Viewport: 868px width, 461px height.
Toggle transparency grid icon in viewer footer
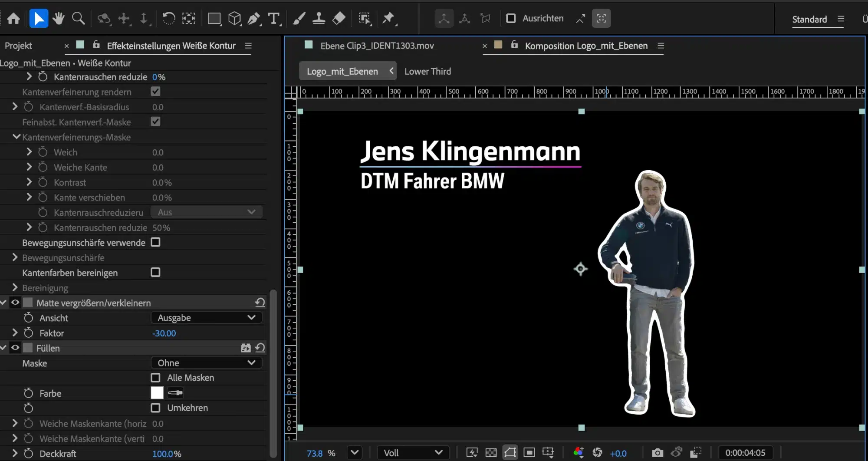(x=491, y=453)
